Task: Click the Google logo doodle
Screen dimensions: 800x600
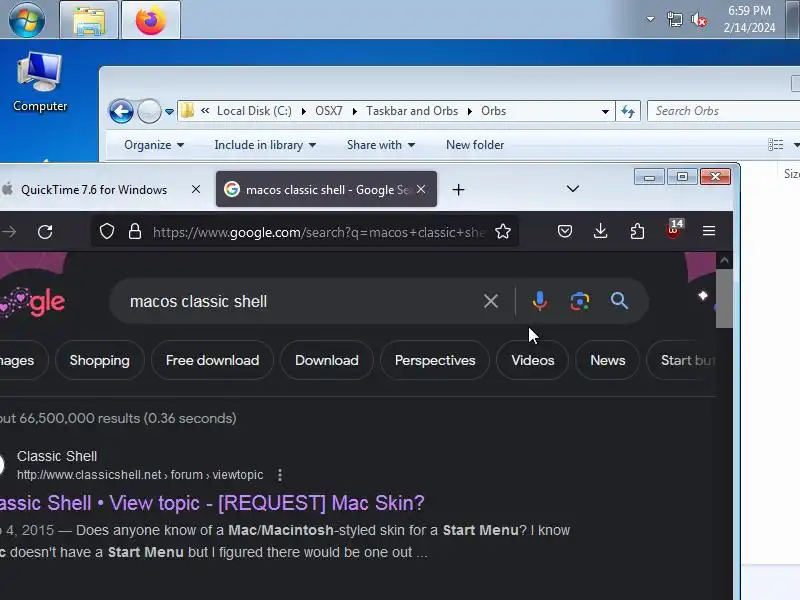Action: tap(33, 302)
